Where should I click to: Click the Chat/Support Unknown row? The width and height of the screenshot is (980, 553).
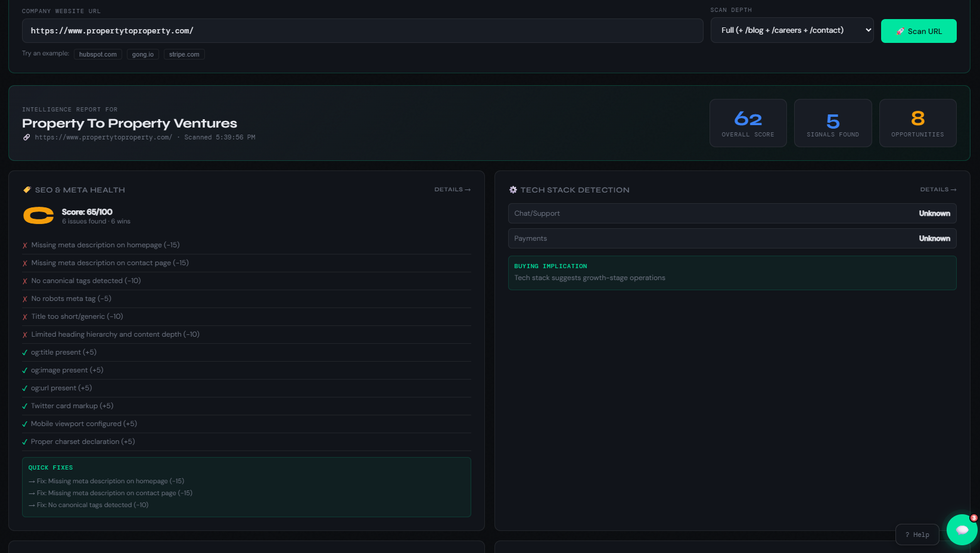click(732, 213)
